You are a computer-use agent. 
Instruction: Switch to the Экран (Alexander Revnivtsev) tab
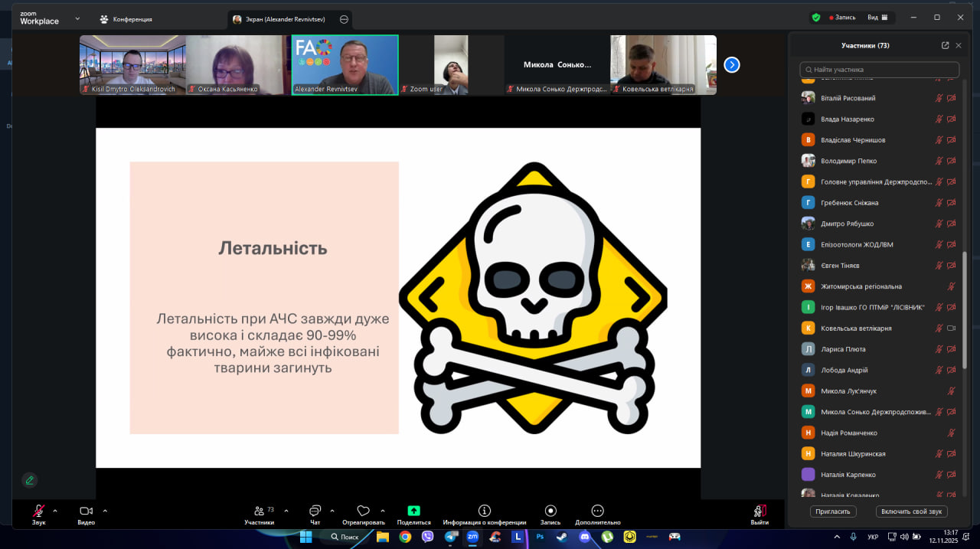pos(284,19)
